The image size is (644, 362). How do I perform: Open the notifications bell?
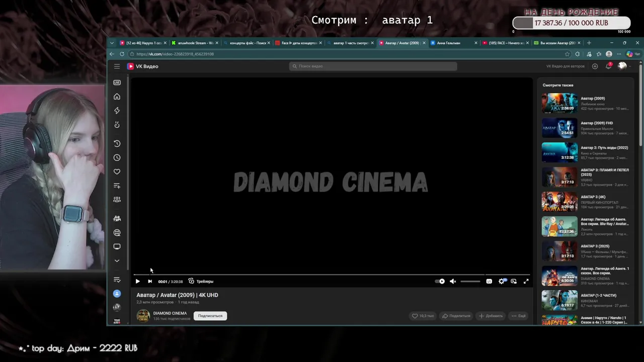click(608, 66)
